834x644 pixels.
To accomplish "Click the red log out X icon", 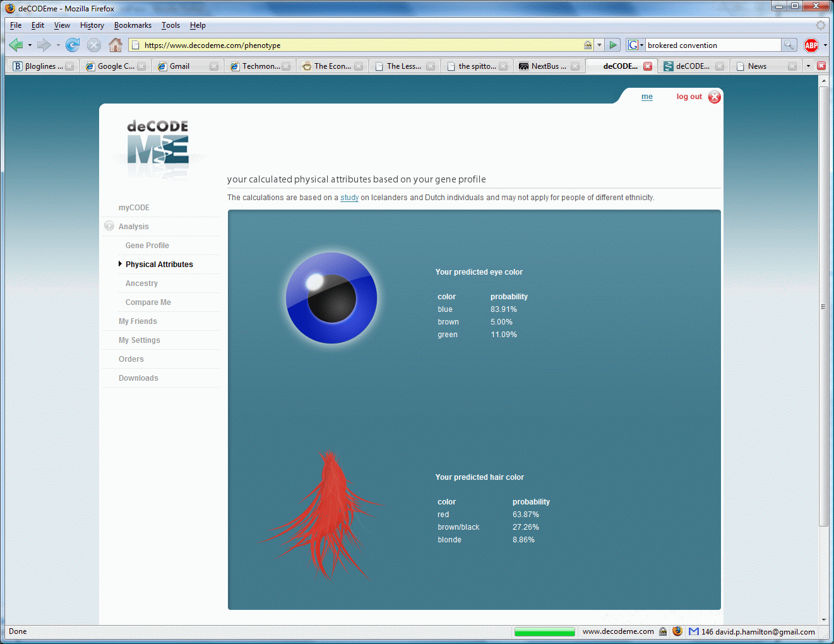I will click(715, 97).
